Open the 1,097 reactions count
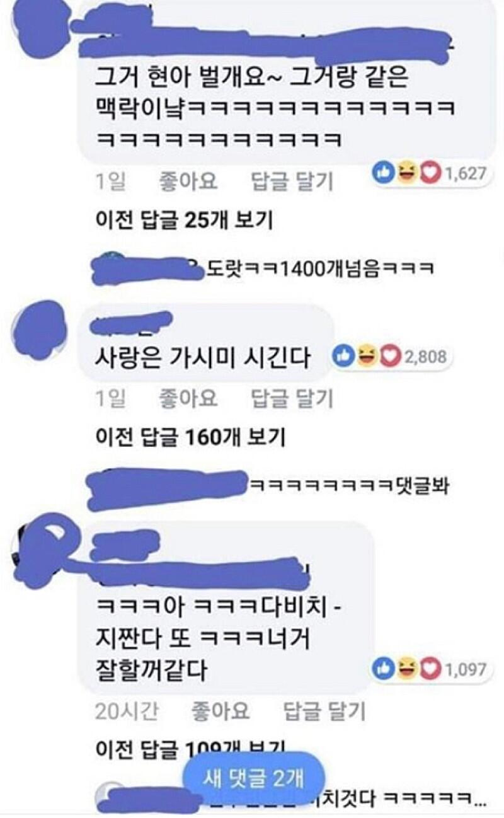 464,669
